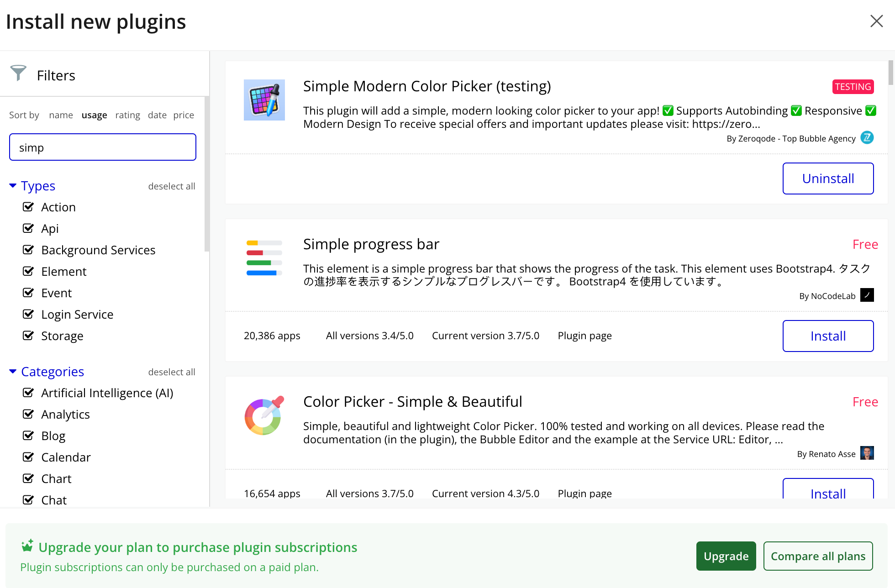Click the Simple Modern Color Picker plugin icon
895x588 pixels.
tap(264, 100)
